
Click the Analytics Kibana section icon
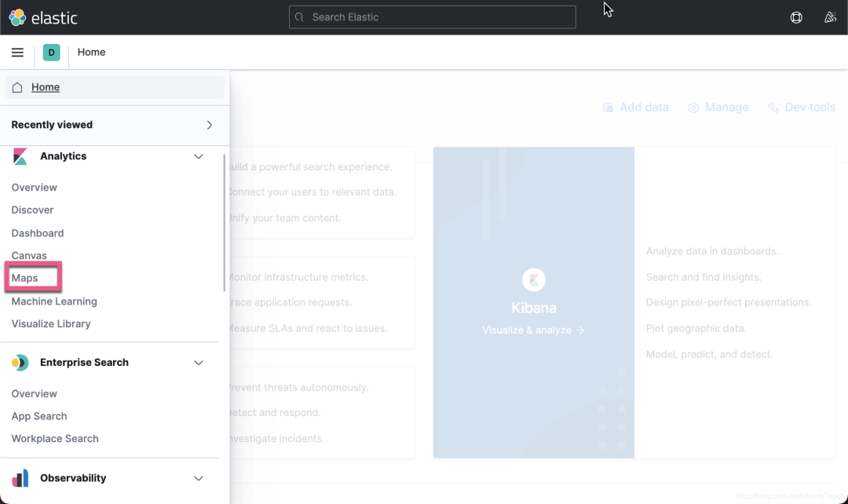click(x=20, y=156)
